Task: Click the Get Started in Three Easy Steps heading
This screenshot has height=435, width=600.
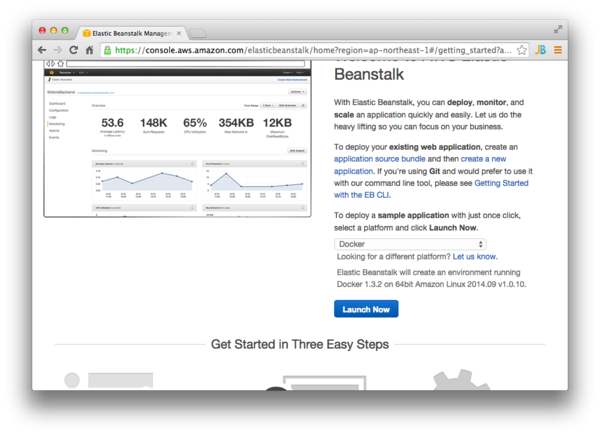Action: 300,344
